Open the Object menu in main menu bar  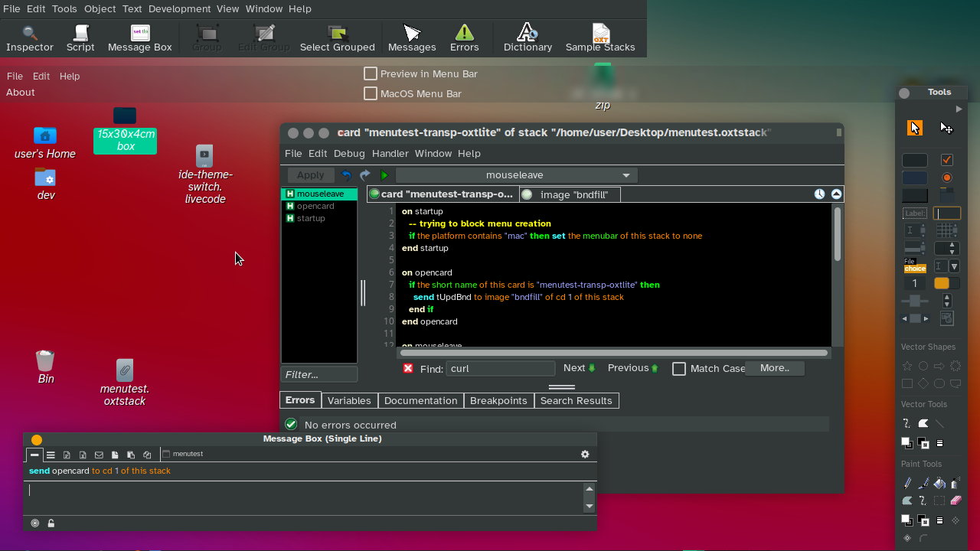[100, 8]
